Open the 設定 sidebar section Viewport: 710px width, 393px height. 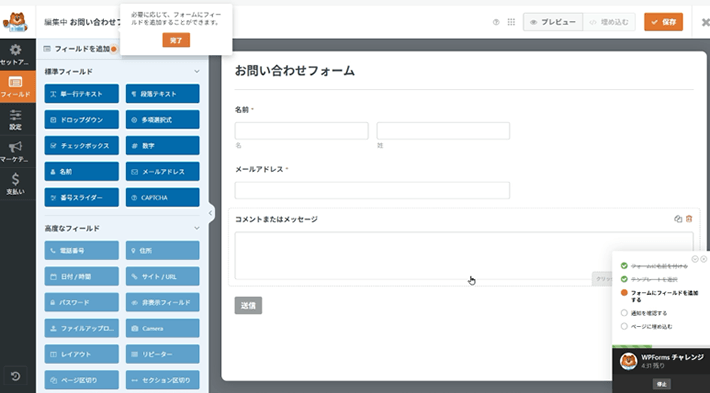coord(15,119)
